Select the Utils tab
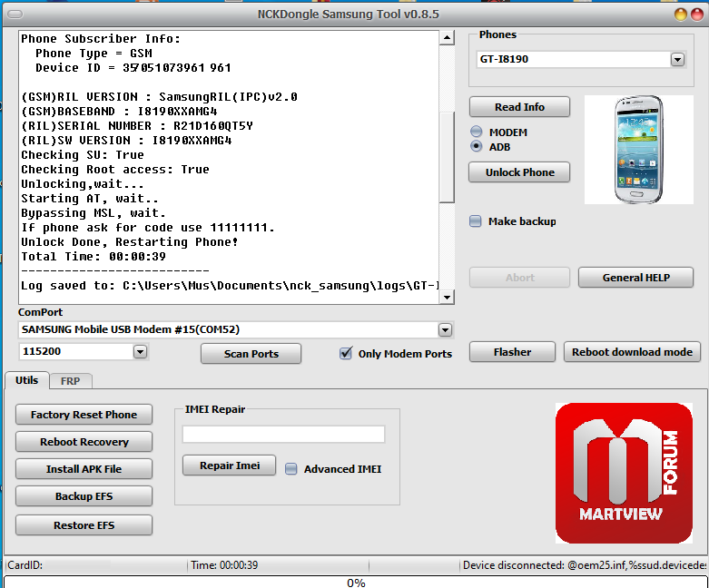Image resolution: width=709 pixels, height=588 pixels. point(26,380)
